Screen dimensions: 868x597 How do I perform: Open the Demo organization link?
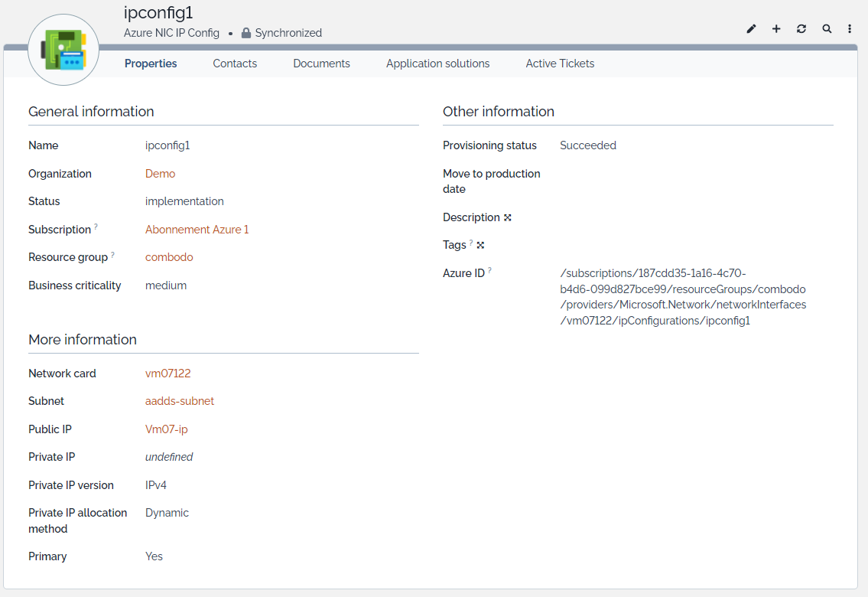160,174
